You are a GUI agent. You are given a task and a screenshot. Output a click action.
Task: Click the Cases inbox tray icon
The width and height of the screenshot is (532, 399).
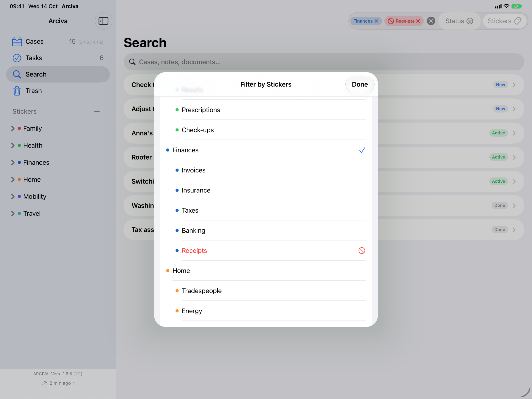tap(17, 42)
